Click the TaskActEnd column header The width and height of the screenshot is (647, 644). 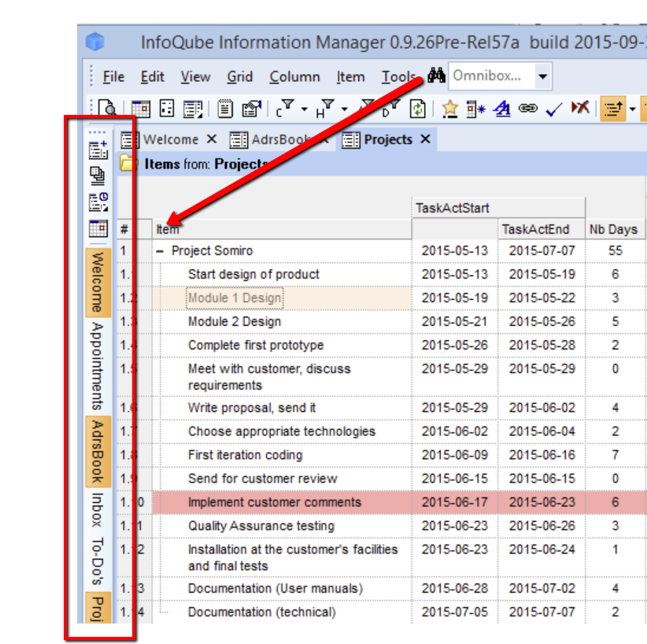[541, 229]
